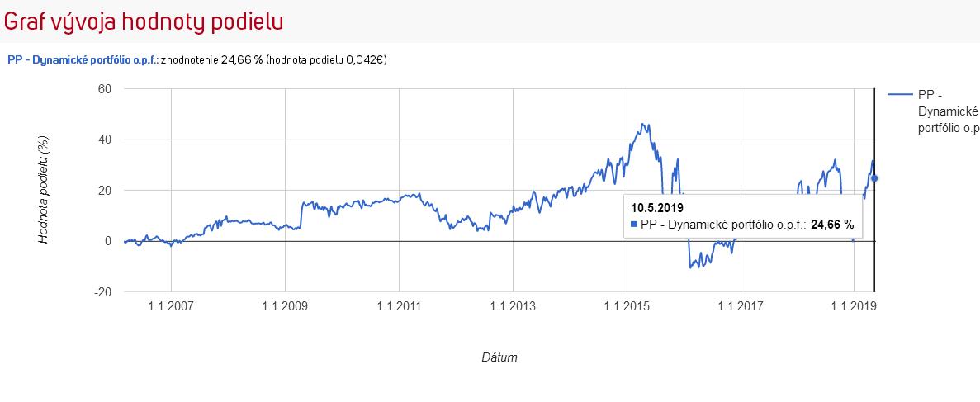Click the -20 value on the y-axis
980x402 pixels.
(102, 292)
